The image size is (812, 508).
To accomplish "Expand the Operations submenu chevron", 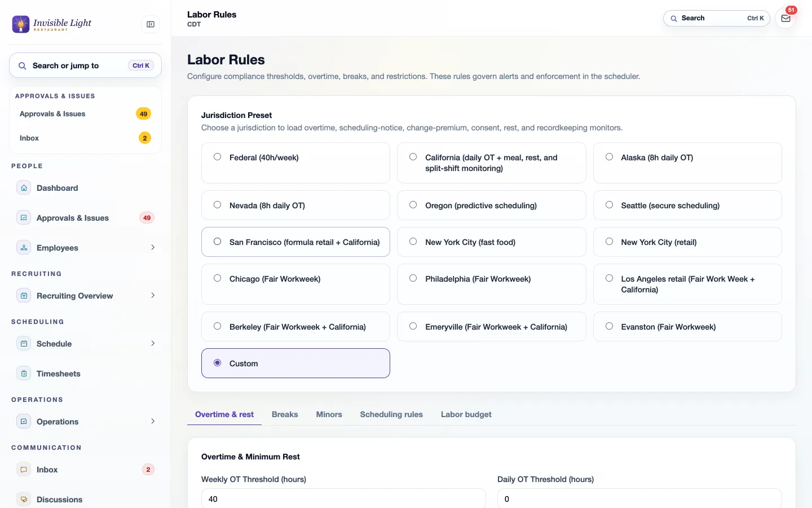I will point(153,421).
